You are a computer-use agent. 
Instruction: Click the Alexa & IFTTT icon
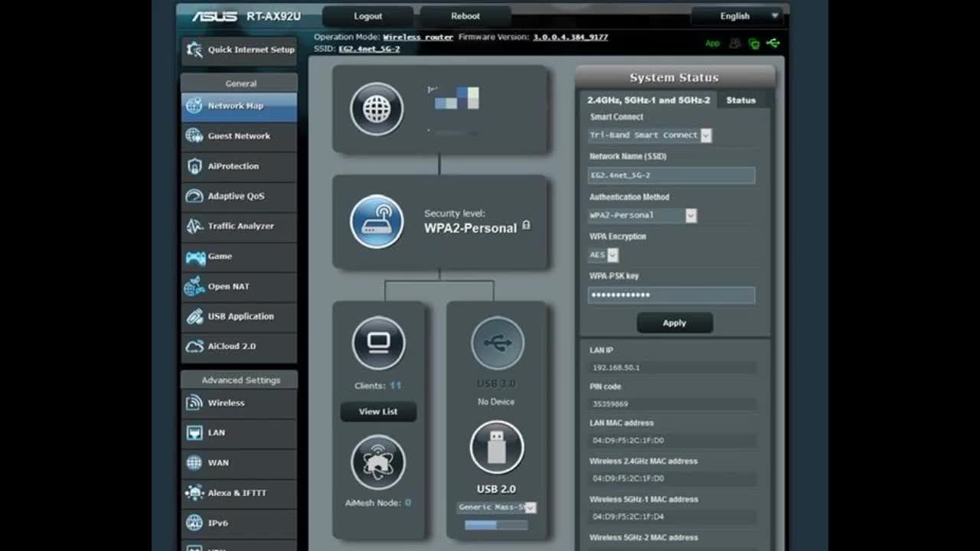coord(194,493)
